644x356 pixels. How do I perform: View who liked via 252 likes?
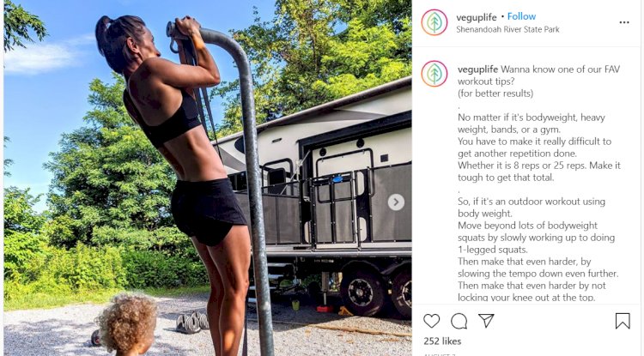pyautogui.click(x=442, y=341)
